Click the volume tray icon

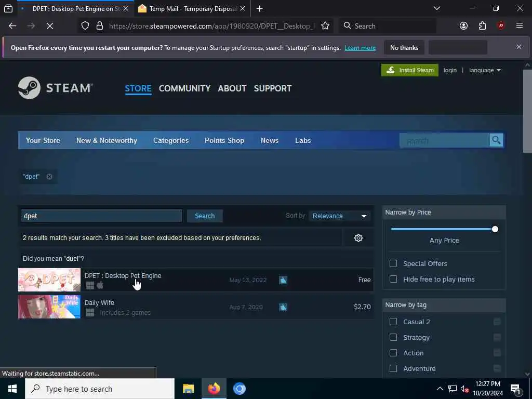point(464,389)
